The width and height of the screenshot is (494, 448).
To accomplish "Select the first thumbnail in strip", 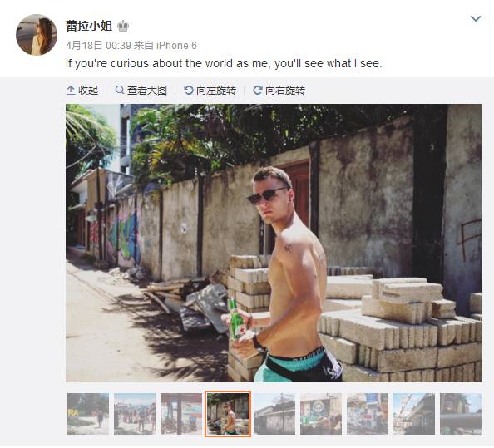I will [88, 414].
